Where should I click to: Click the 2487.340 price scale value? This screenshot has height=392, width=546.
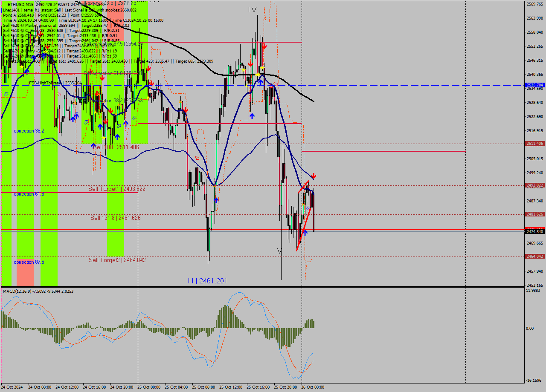point(535,201)
